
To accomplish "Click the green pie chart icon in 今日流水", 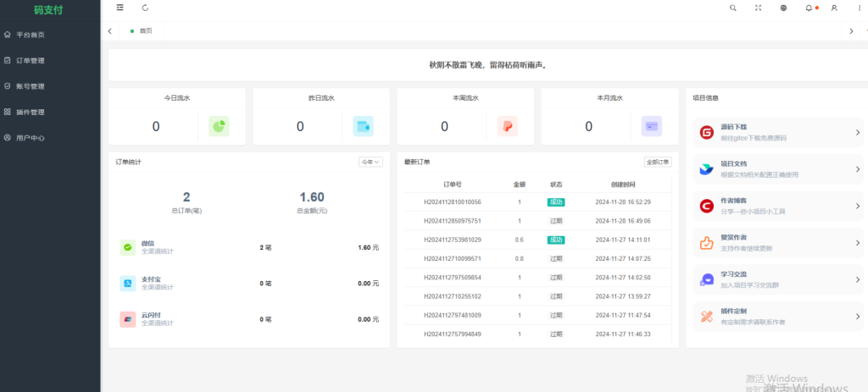I will [x=219, y=126].
